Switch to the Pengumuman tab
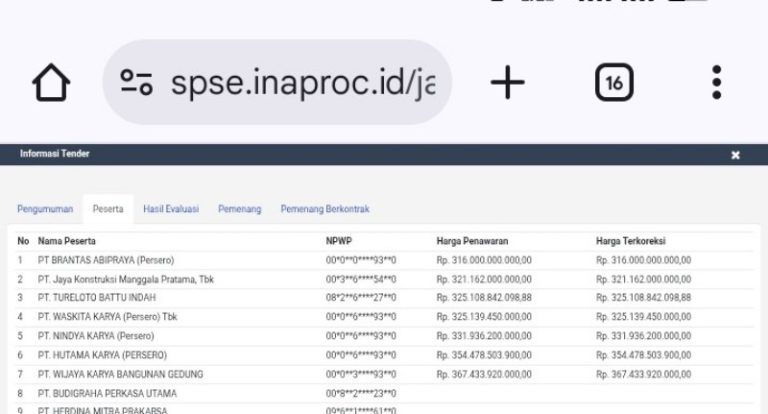The image size is (768, 414). tap(45, 209)
